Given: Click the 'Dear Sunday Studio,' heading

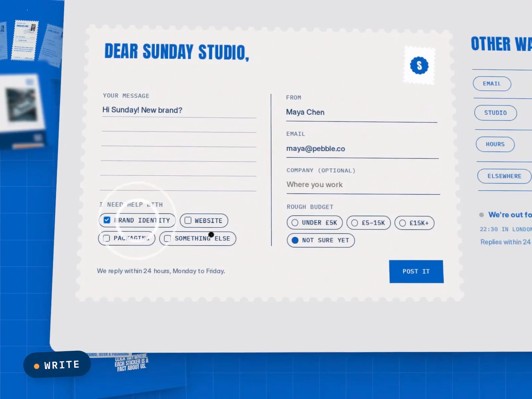Looking at the screenshot, I should click(177, 52).
